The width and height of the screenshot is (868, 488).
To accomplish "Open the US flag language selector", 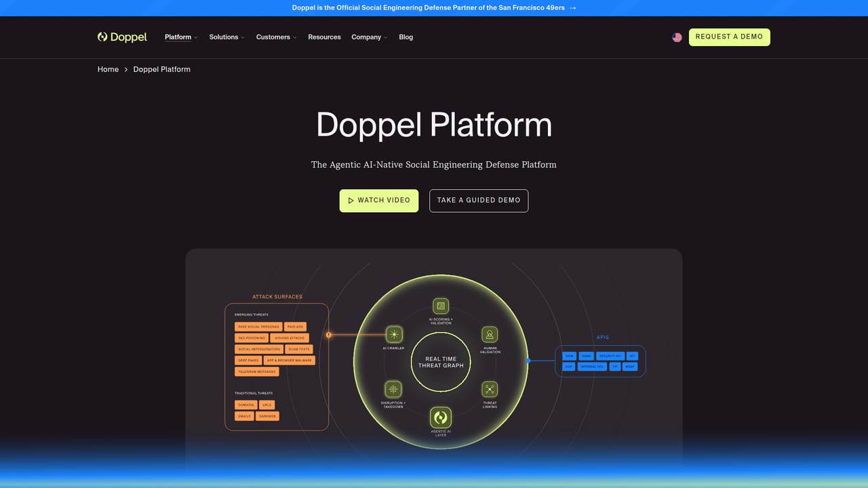I will coord(677,37).
